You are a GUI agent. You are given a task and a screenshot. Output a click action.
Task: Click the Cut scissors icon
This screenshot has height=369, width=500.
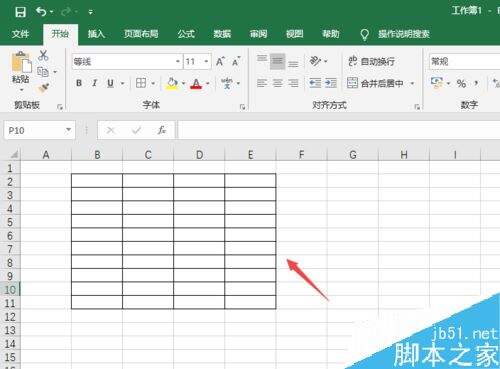point(43,55)
